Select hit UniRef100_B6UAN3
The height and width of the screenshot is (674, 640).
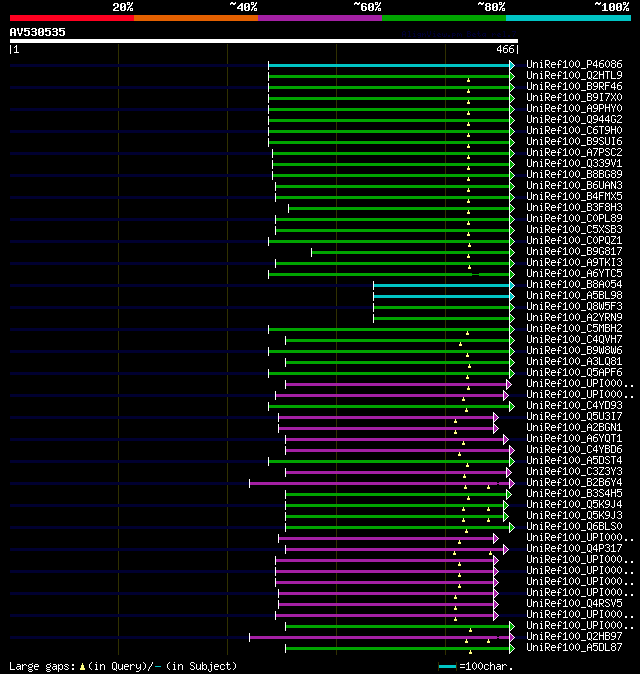pyautogui.click(x=574, y=185)
